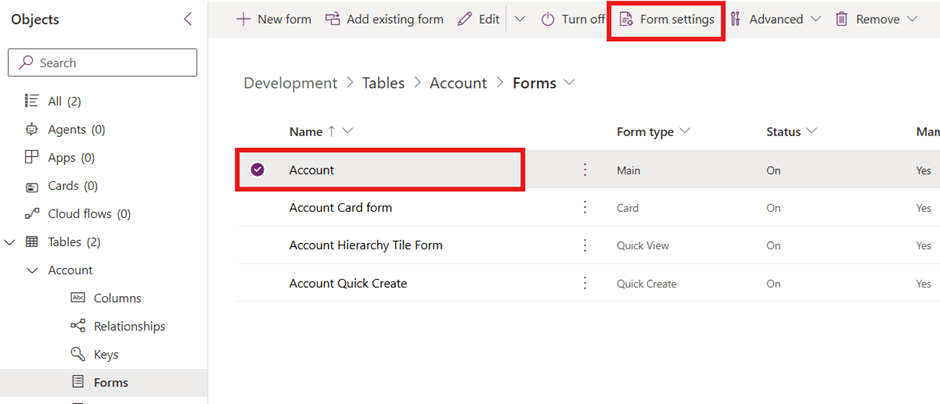Expand the Advanced dropdown menu
Screen dimensions: 940x404
tap(775, 19)
